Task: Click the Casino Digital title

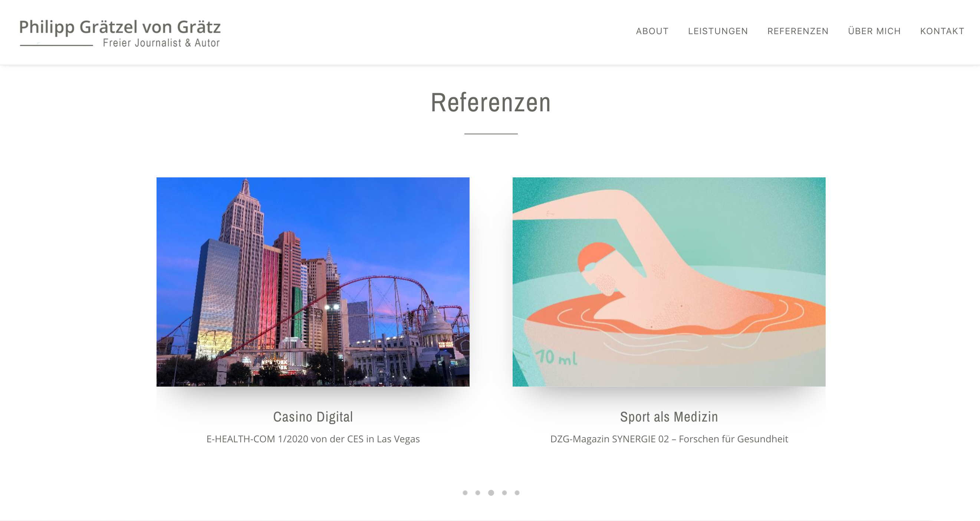Action: pos(313,417)
